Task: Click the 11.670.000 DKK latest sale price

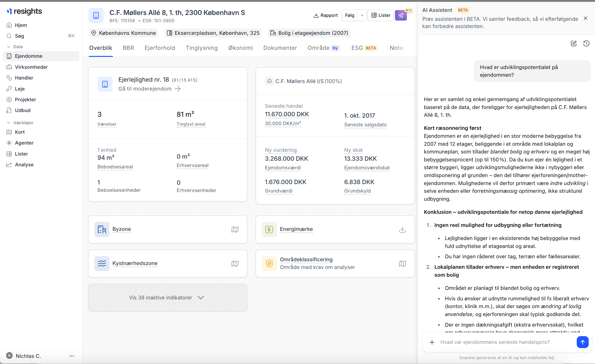Action: (287, 114)
